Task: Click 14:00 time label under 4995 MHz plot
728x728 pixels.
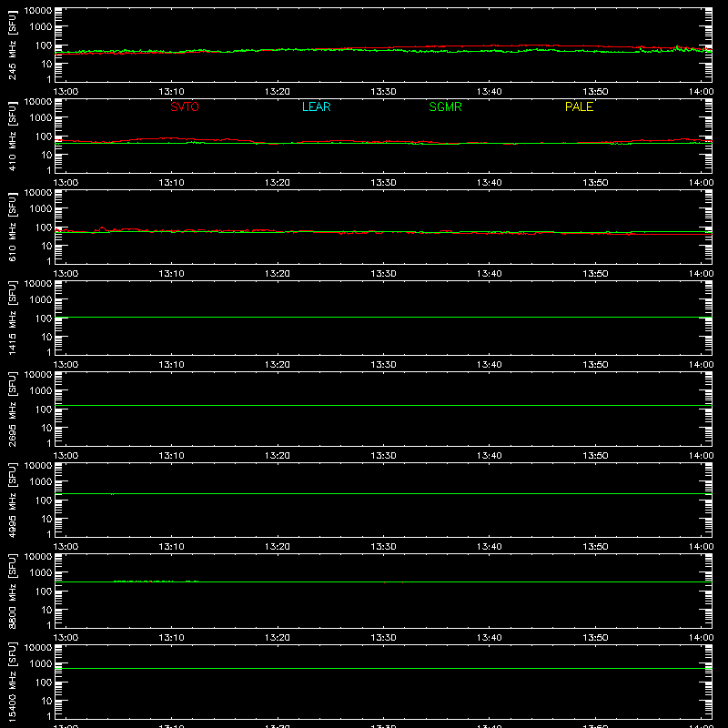Action: coord(701,547)
